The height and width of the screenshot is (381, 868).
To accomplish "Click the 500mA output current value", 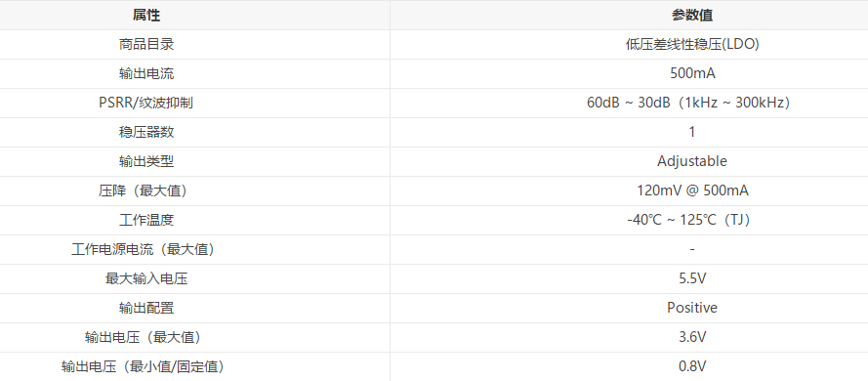I will coord(692,73).
